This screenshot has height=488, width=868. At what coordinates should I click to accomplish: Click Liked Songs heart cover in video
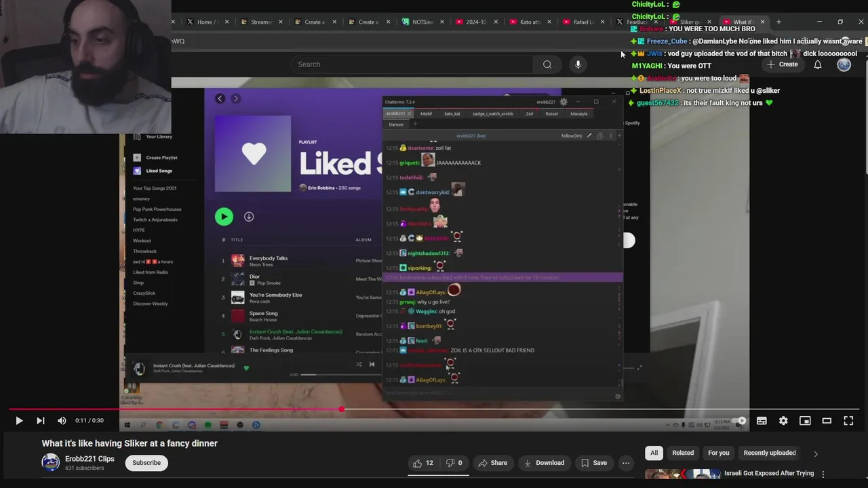pos(253,154)
